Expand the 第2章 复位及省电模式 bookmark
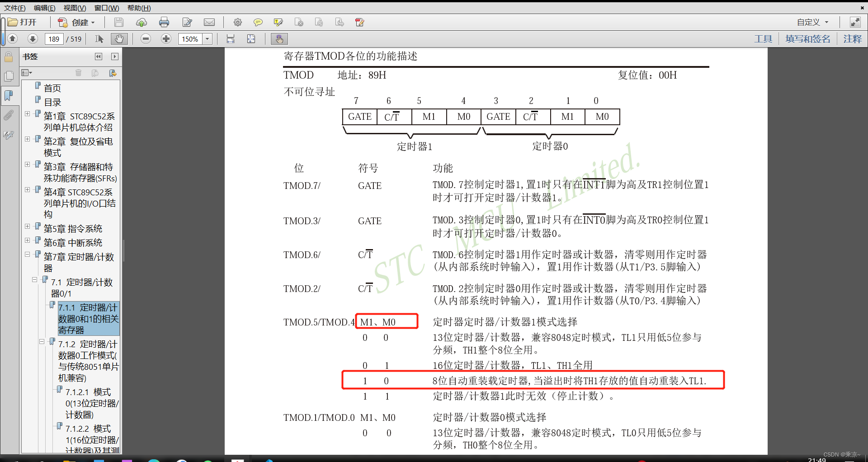This screenshot has width=868, height=462. [27, 139]
